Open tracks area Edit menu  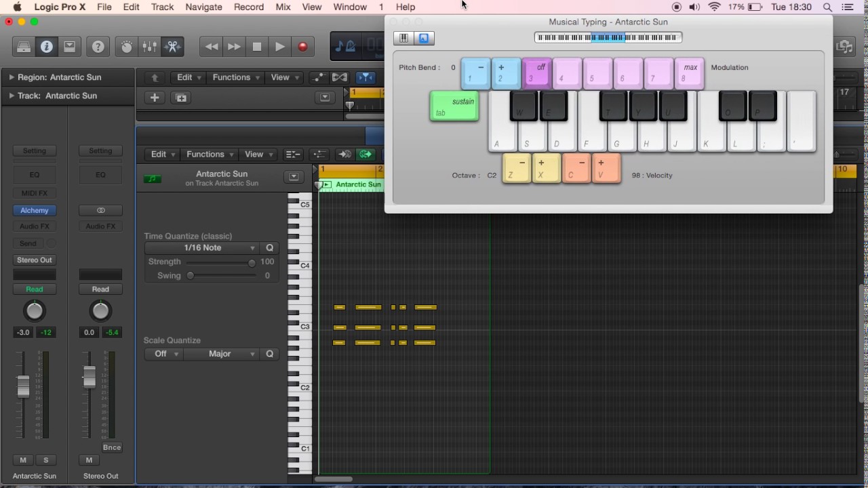click(x=188, y=77)
